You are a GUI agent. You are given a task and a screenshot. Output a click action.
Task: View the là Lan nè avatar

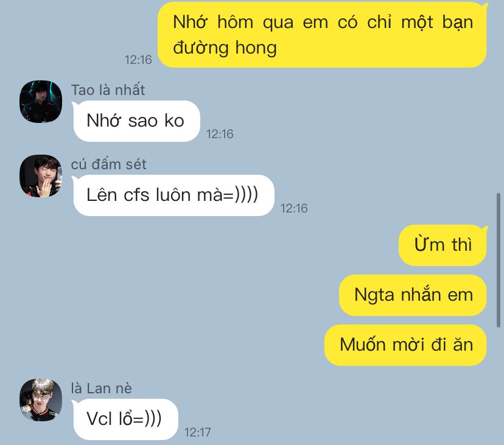coord(41,400)
